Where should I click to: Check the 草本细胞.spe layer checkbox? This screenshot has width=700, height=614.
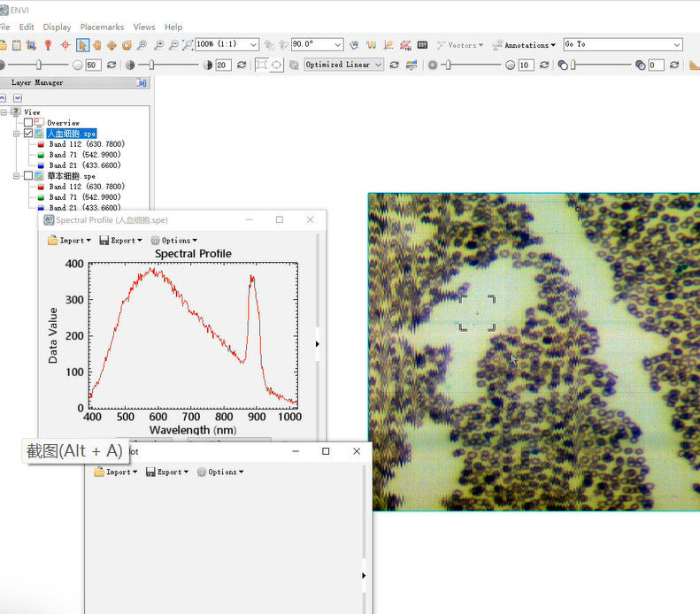(x=28, y=176)
